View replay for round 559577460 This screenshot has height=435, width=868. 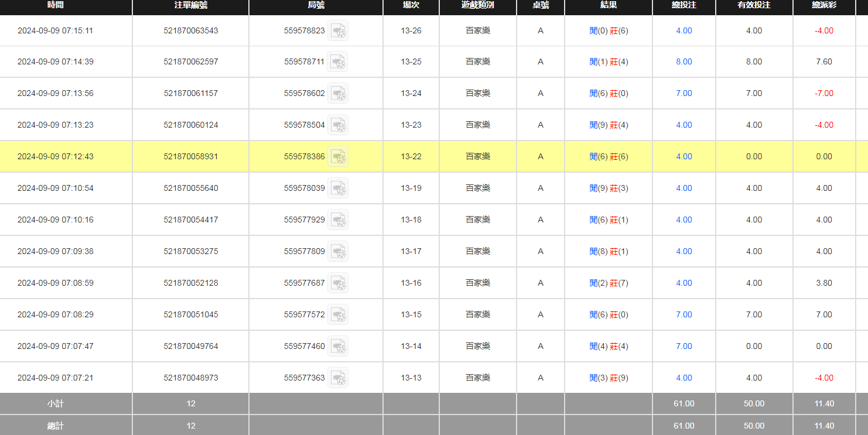click(337, 346)
